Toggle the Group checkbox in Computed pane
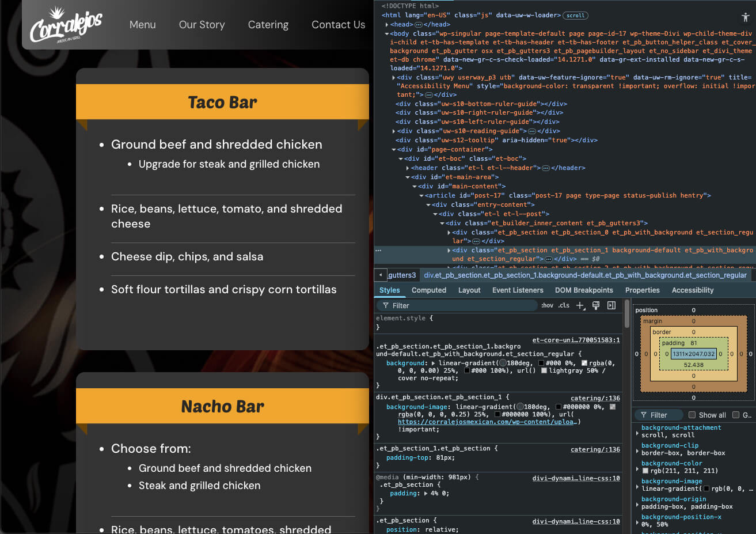The height and width of the screenshot is (534, 756). point(735,415)
